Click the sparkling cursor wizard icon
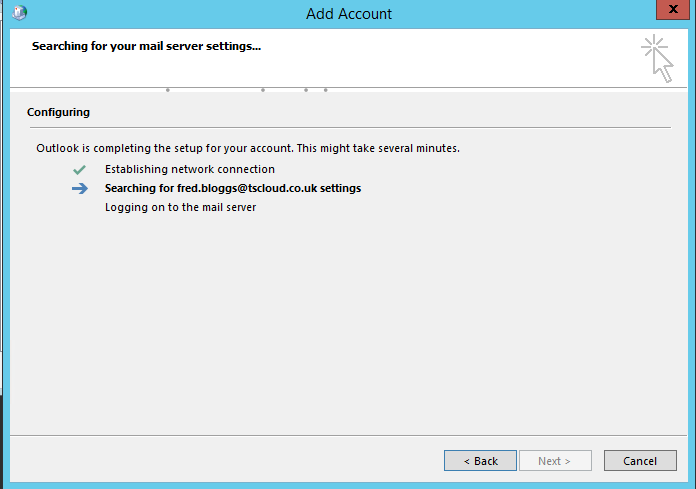This screenshot has height=489, width=696. point(657,59)
